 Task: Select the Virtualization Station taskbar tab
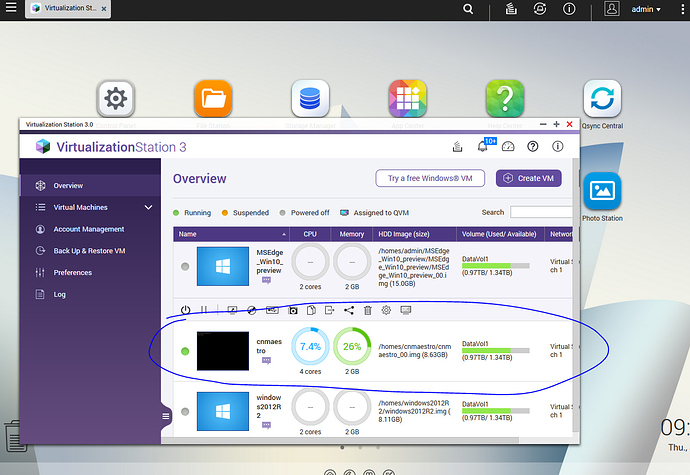68,9
